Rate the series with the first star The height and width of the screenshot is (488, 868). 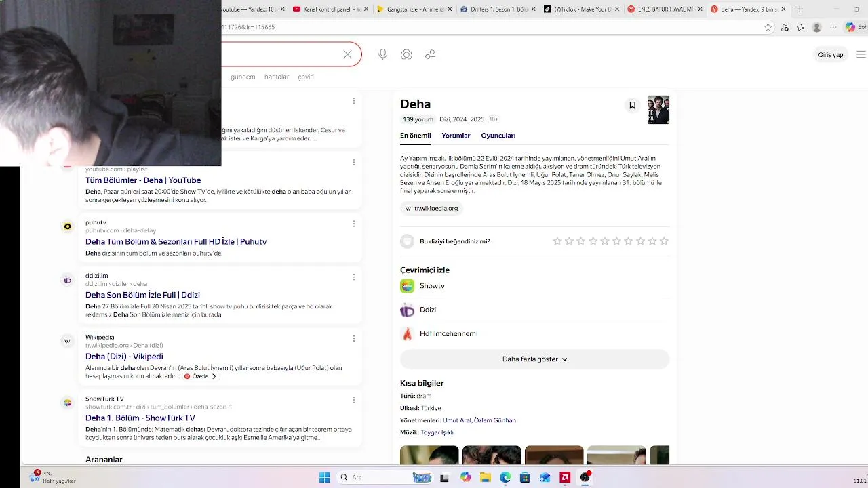[557, 241]
